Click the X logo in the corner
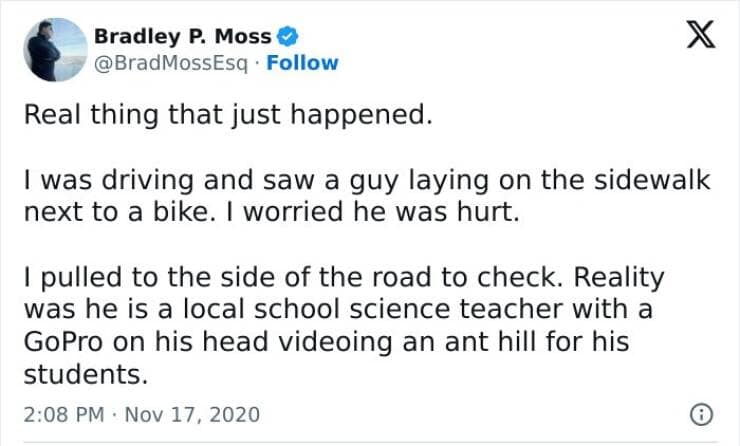740x446 pixels. tap(694, 41)
